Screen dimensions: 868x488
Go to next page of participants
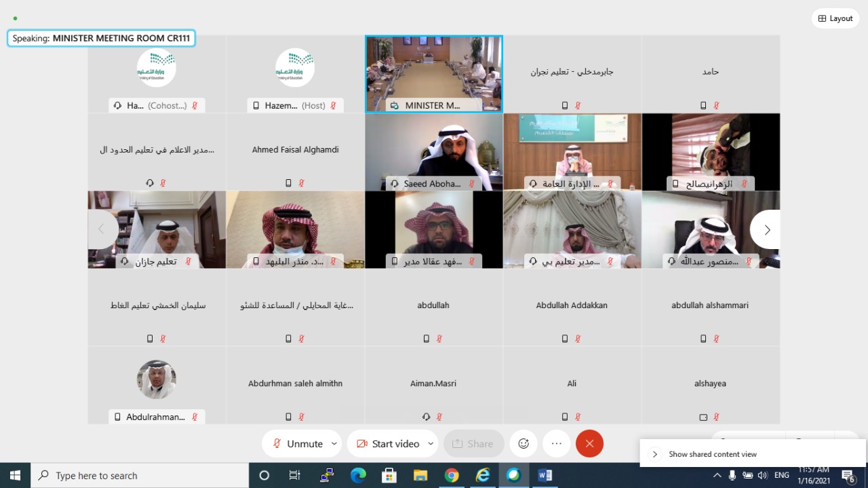click(767, 229)
